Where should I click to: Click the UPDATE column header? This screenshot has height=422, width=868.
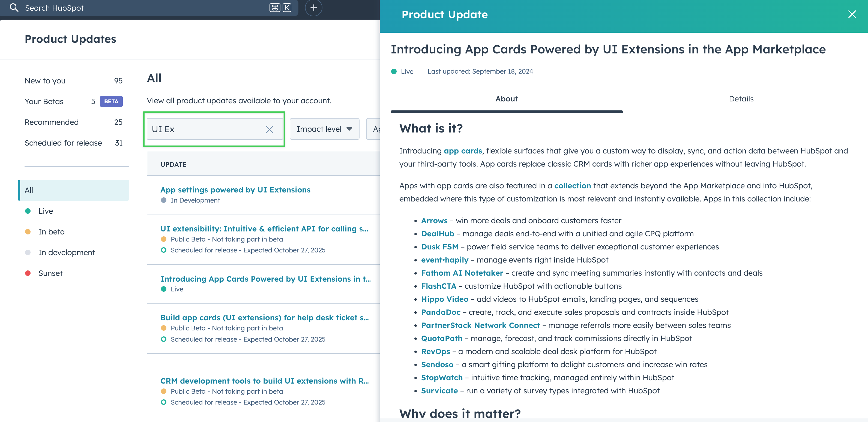(x=173, y=164)
